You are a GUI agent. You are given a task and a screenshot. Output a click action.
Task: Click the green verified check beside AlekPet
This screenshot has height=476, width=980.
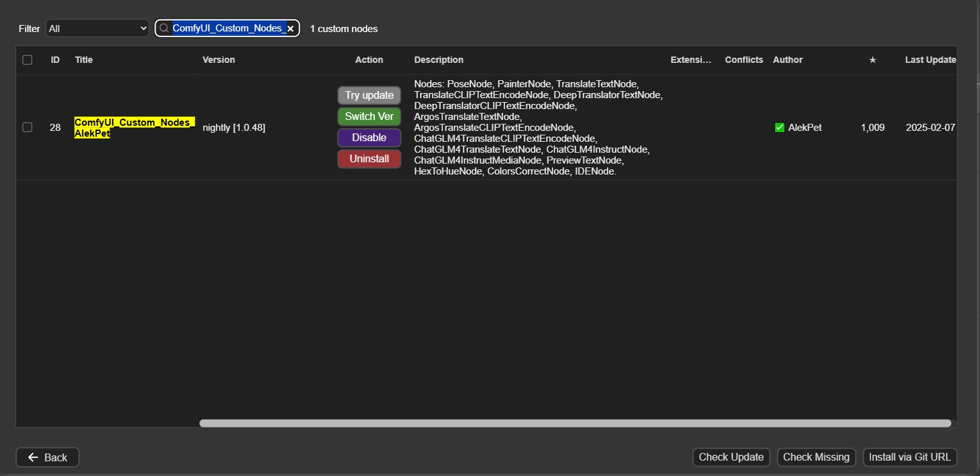(x=779, y=128)
